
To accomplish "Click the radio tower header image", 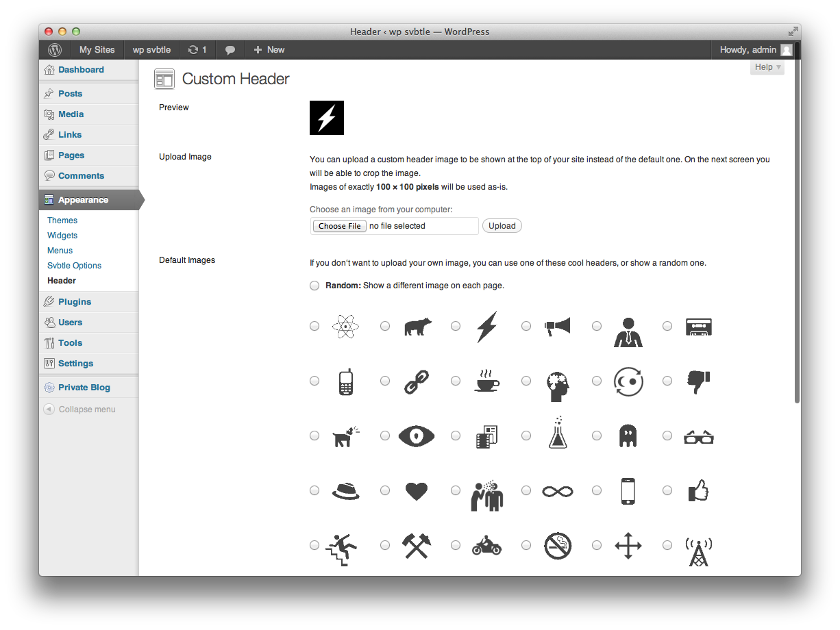I will (699, 551).
